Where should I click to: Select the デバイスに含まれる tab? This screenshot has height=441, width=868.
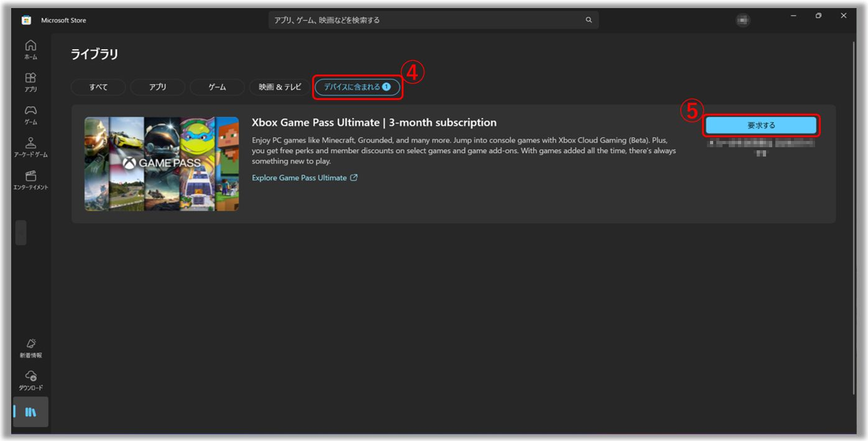click(x=358, y=87)
